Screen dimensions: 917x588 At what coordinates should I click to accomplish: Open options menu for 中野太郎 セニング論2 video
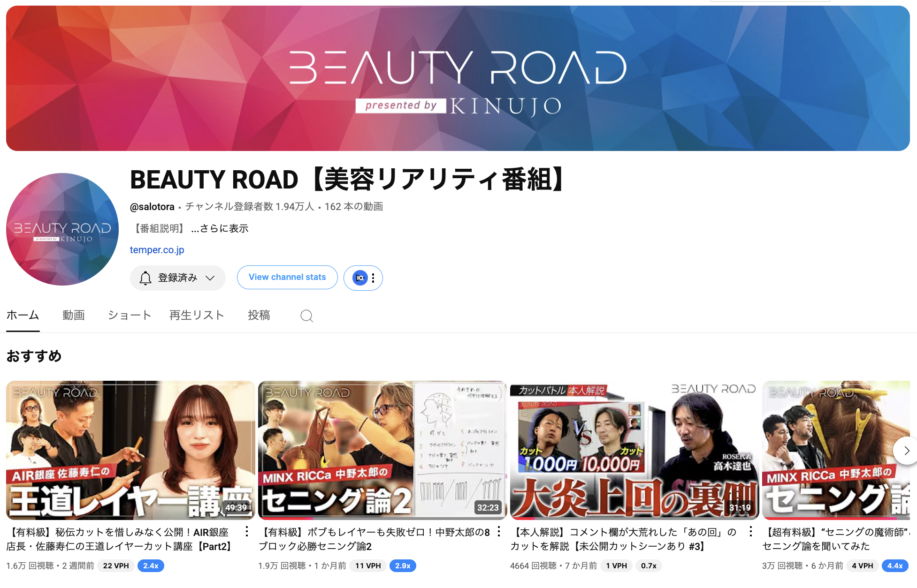tap(499, 531)
